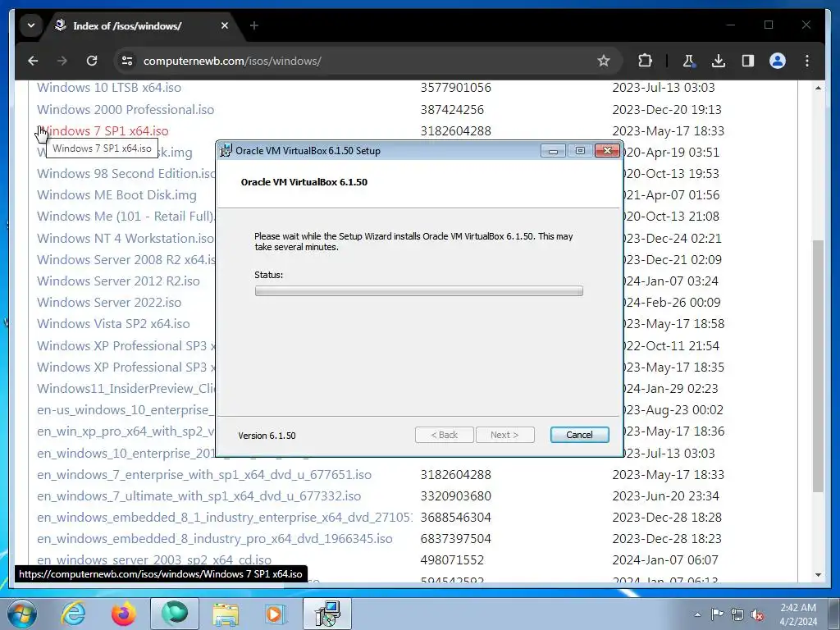Open Windows Explorer folder on taskbar
This screenshot has width=840, height=630.
(x=226, y=614)
